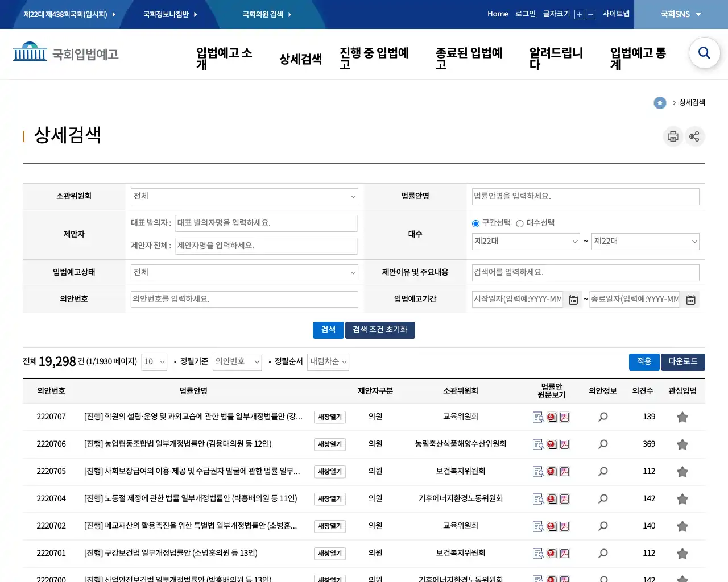Open the 진행 중 입법예고 menu
The width and height of the screenshot is (728, 582).
(x=374, y=59)
